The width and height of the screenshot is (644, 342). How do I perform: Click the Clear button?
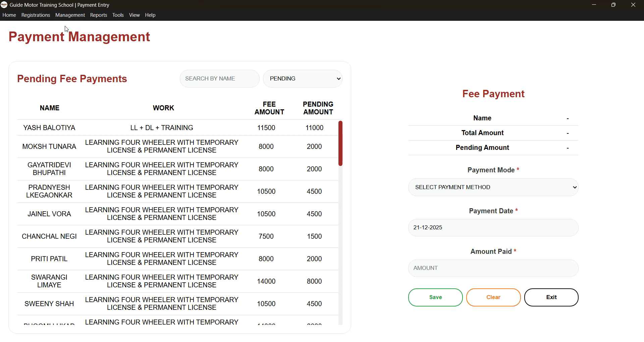[493, 297]
